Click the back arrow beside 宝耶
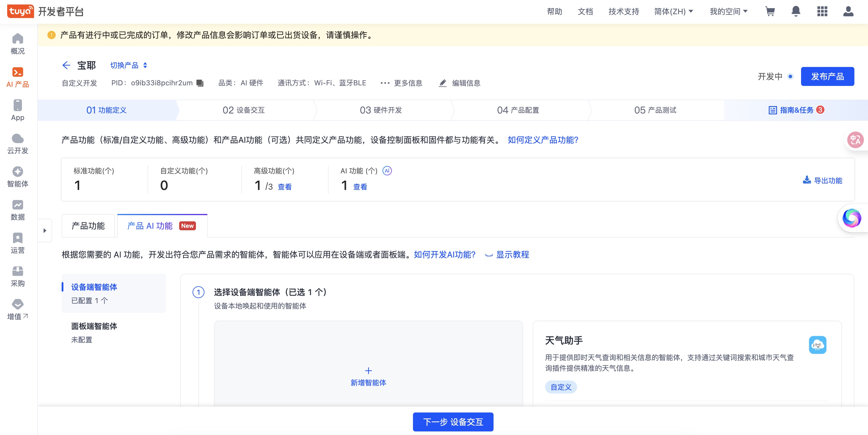 pyautogui.click(x=66, y=65)
